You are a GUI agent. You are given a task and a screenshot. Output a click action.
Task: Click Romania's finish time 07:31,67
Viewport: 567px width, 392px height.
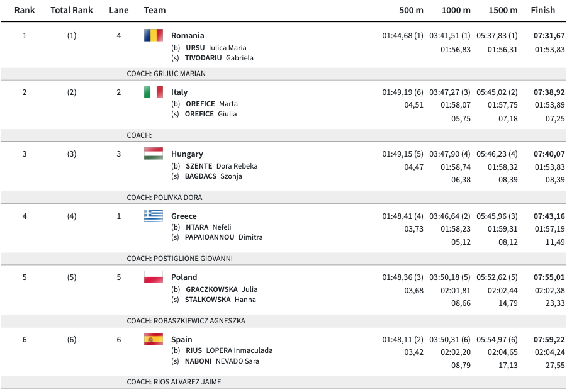point(549,36)
